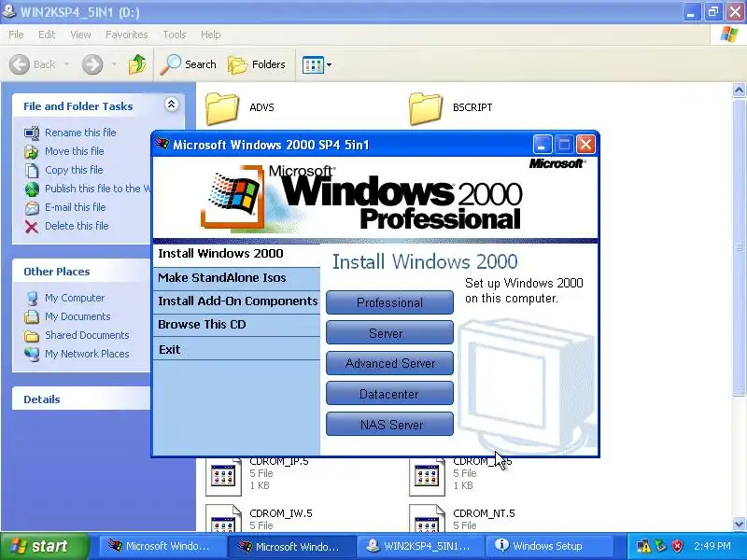Click the Move this file icon
This screenshot has width=747, height=560.
[32, 151]
